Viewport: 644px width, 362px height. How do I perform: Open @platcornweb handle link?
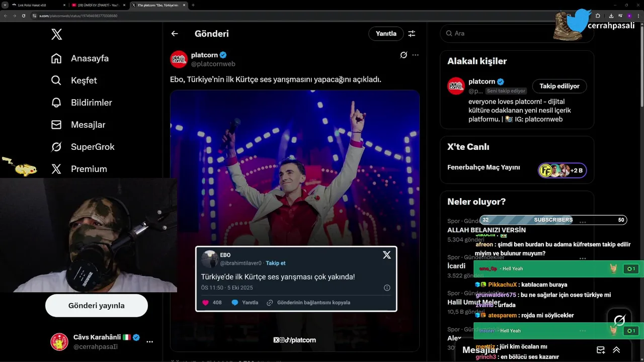pos(213,64)
